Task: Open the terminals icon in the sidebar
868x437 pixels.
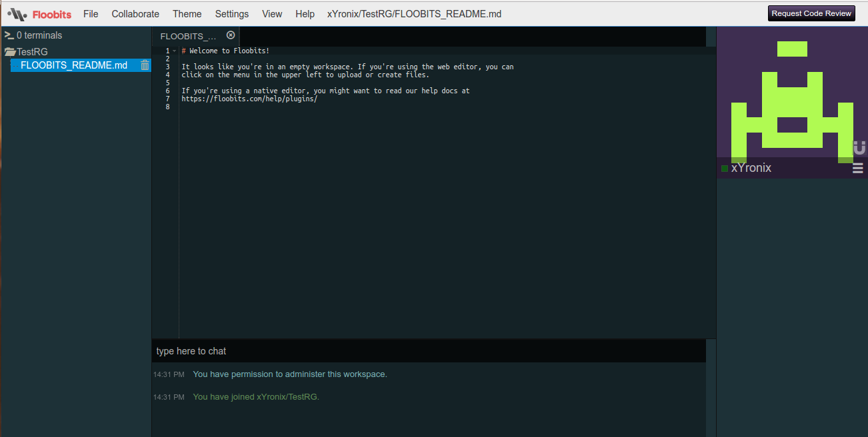Action: [9, 35]
